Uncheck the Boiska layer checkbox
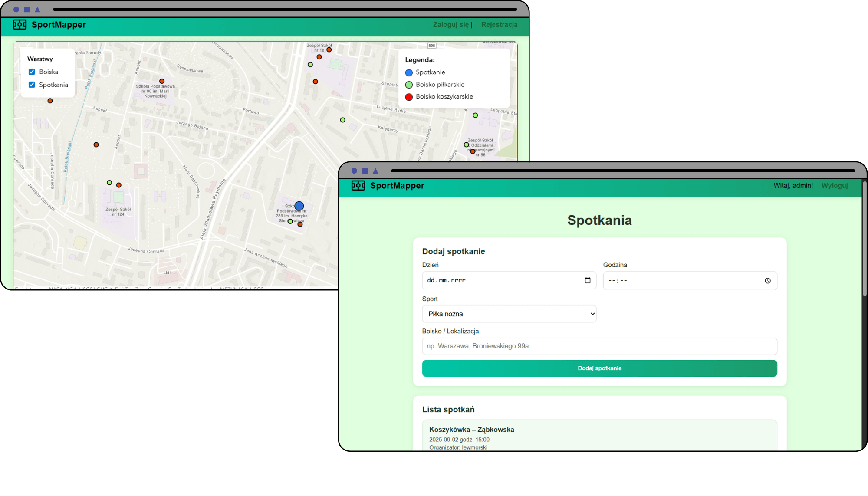Viewport: 868px width, 496px height. (x=32, y=72)
